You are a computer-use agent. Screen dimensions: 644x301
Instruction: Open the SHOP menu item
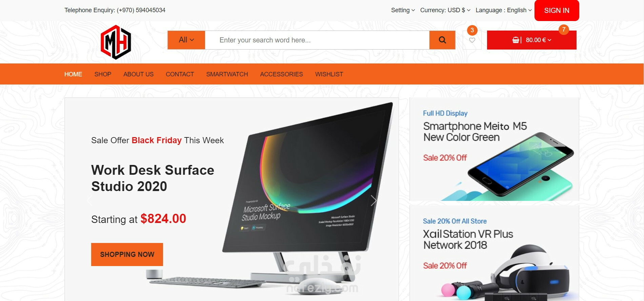(x=103, y=74)
